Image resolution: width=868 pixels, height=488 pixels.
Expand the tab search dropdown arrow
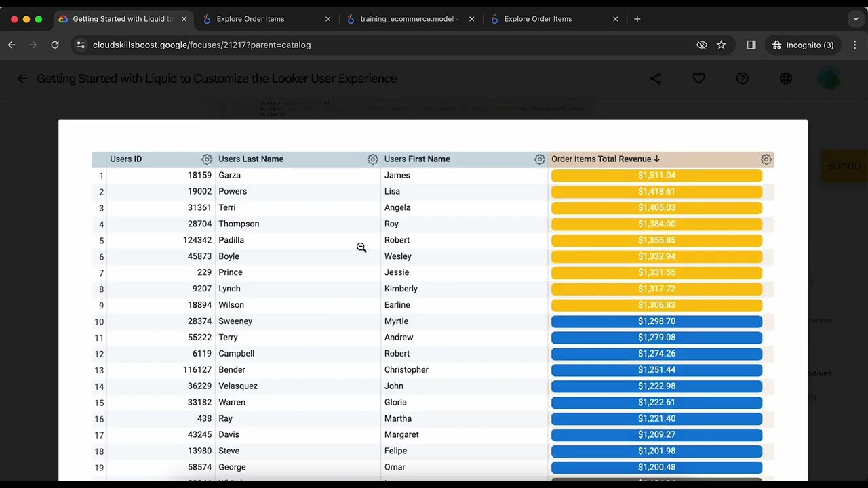click(856, 19)
